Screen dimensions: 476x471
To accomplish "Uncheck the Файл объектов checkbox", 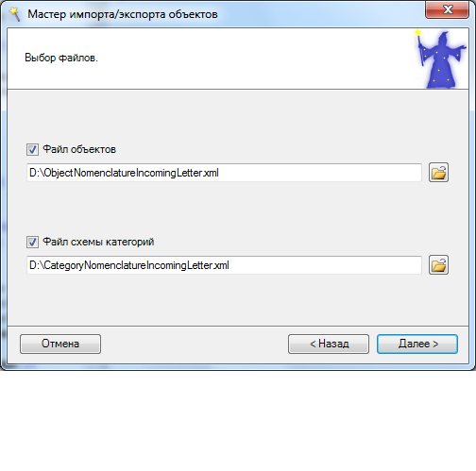I will (x=32, y=149).
